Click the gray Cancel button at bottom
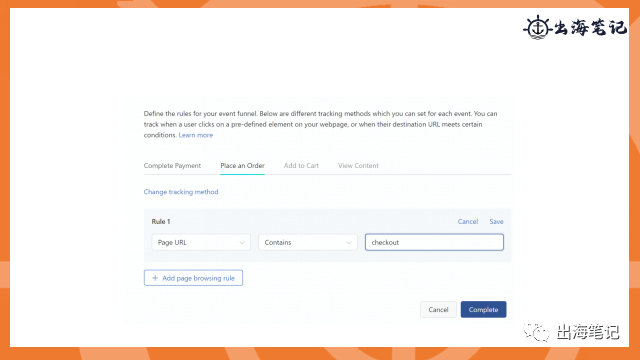The height and width of the screenshot is (360, 640). (438, 309)
